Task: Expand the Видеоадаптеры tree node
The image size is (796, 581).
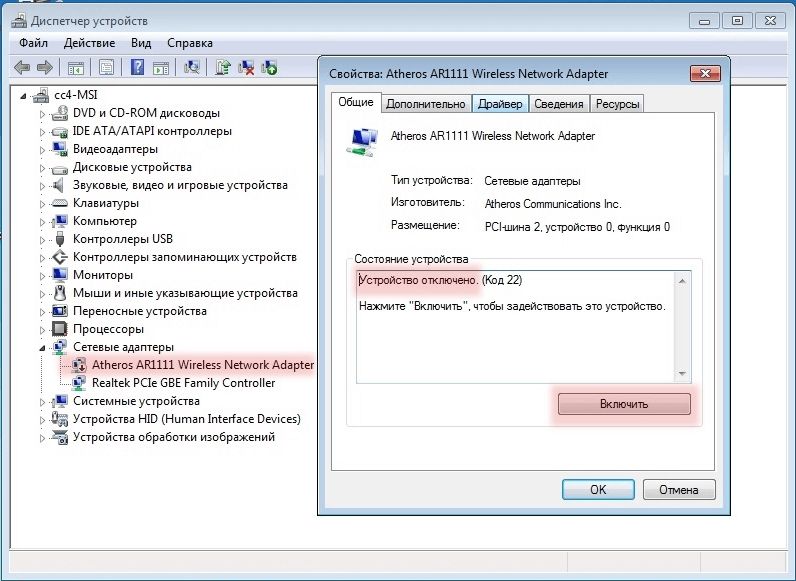Action: (x=43, y=149)
